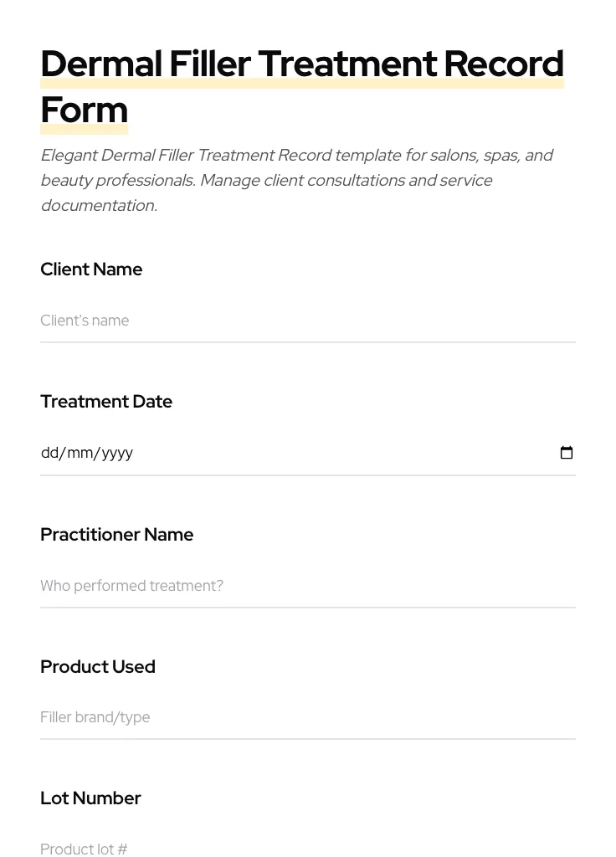Click the Product Used label
The height and width of the screenshot is (857, 616).
(x=97, y=666)
